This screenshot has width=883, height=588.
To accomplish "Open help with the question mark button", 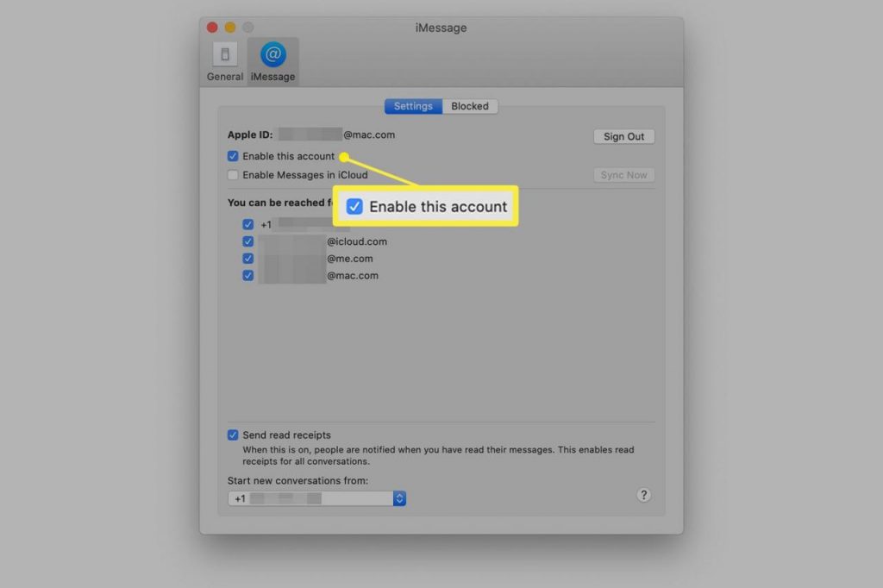I will tap(643, 495).
